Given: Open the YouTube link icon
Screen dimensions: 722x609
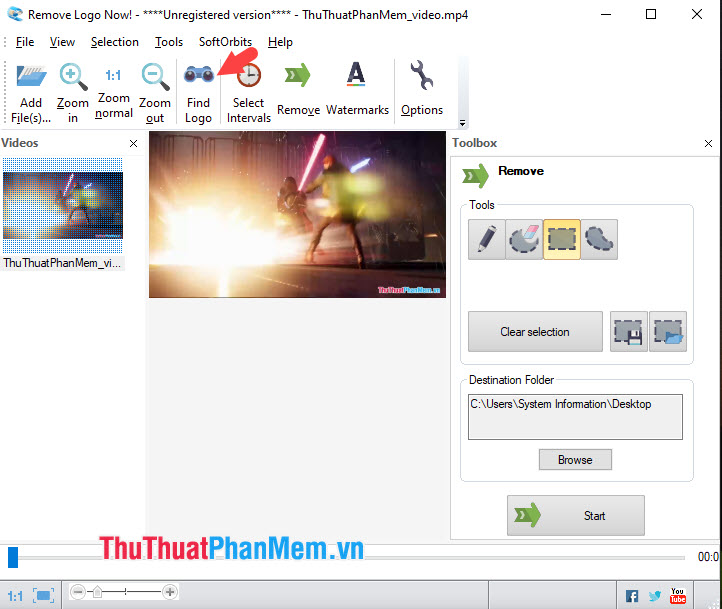Looking at the screenshot, I should [677, 596].
